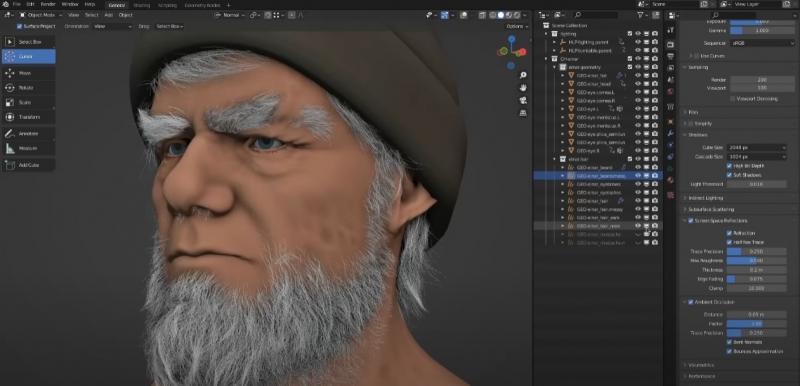Choose the Measure tool

(29, 148)
